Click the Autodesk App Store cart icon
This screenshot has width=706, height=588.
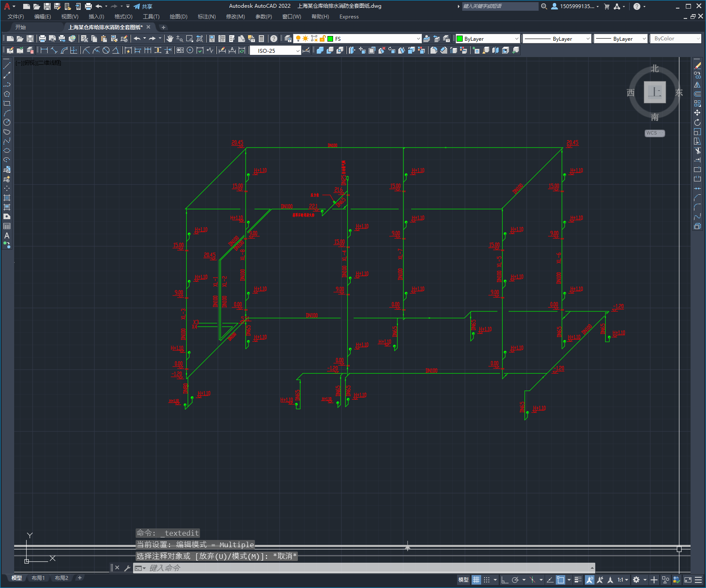click(607, 6)
